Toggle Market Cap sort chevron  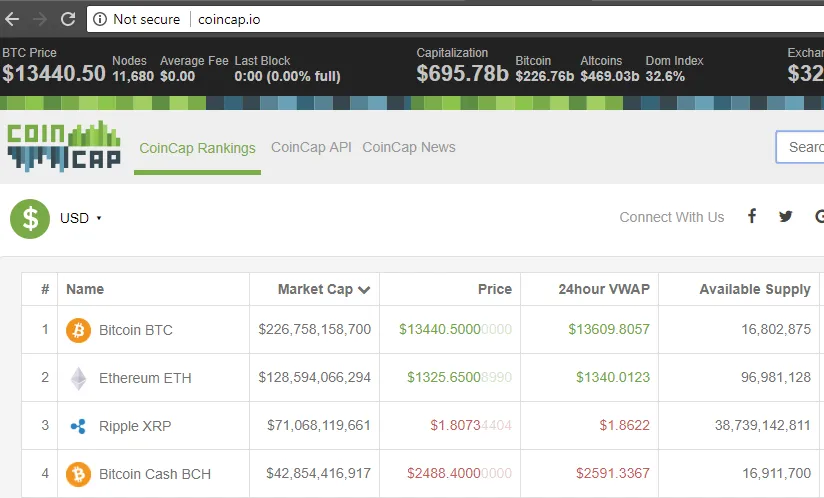pyautogui.click(x=364, y=289)
